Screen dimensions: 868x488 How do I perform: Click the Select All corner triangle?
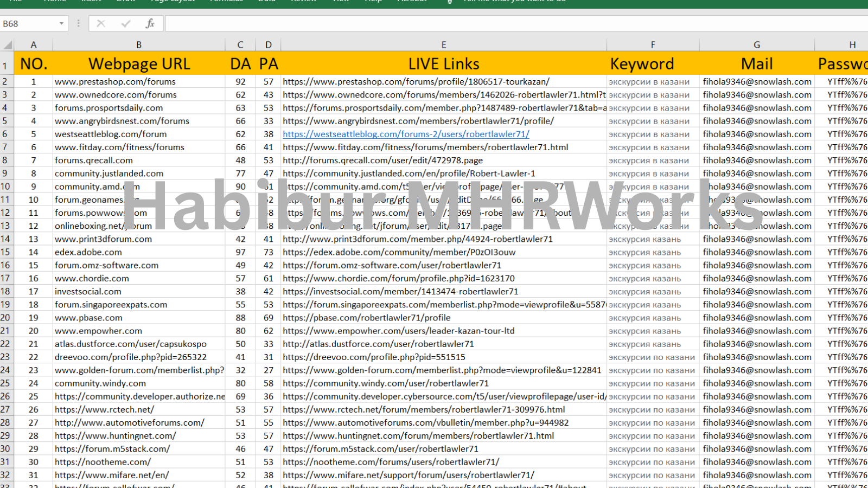[x=7, y=45]
